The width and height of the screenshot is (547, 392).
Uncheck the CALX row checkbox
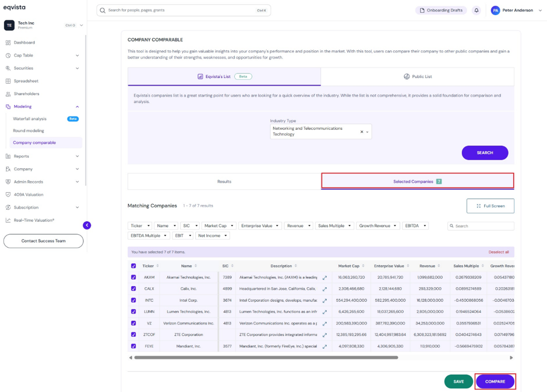coord(133,289)
